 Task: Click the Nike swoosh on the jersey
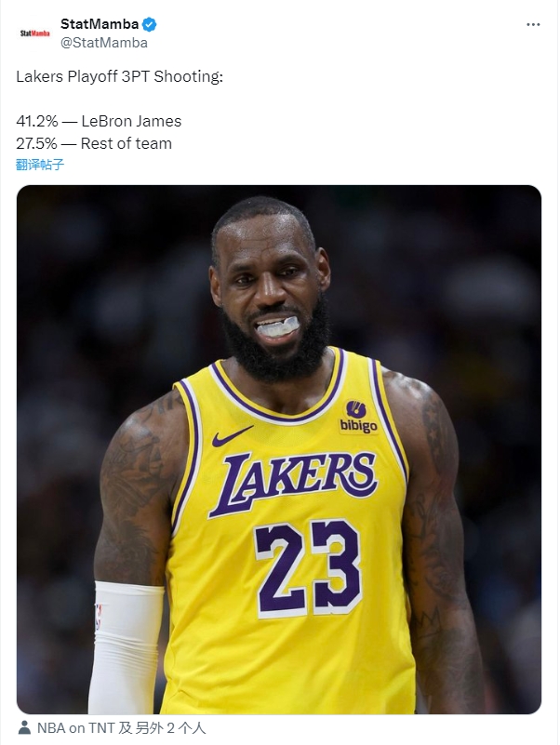(232, 435)
